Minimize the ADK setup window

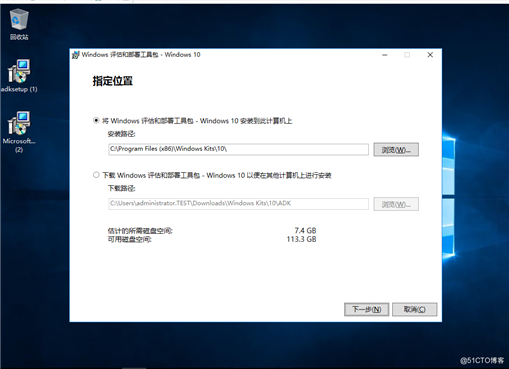tap(385, 55)
